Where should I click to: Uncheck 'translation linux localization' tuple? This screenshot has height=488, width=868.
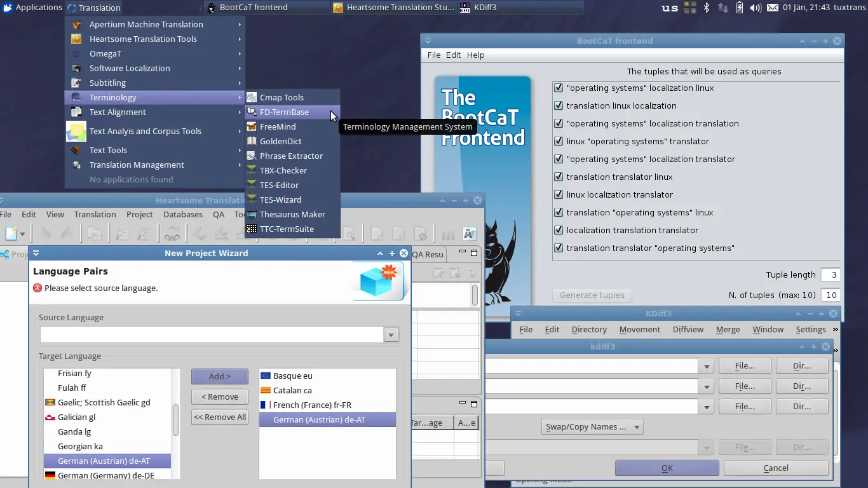(559, 105)
